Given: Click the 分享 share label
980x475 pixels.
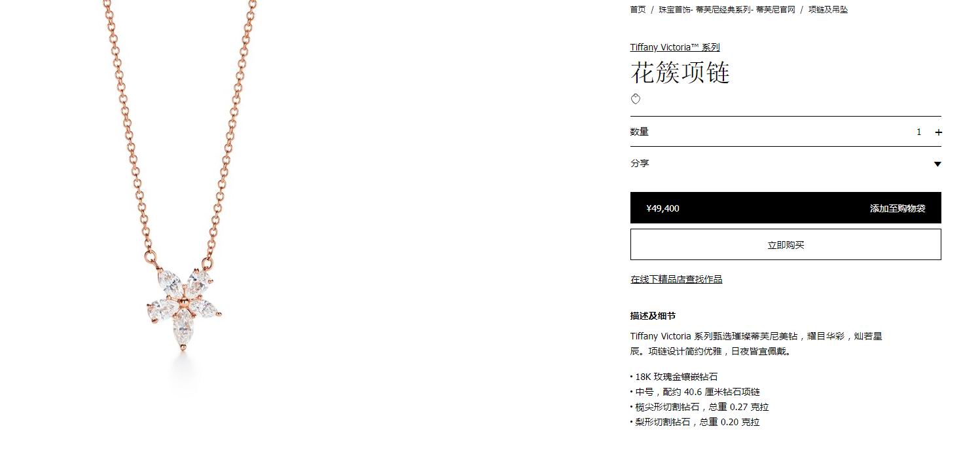Looking at the screenshot, I should [x=640, y=164].
